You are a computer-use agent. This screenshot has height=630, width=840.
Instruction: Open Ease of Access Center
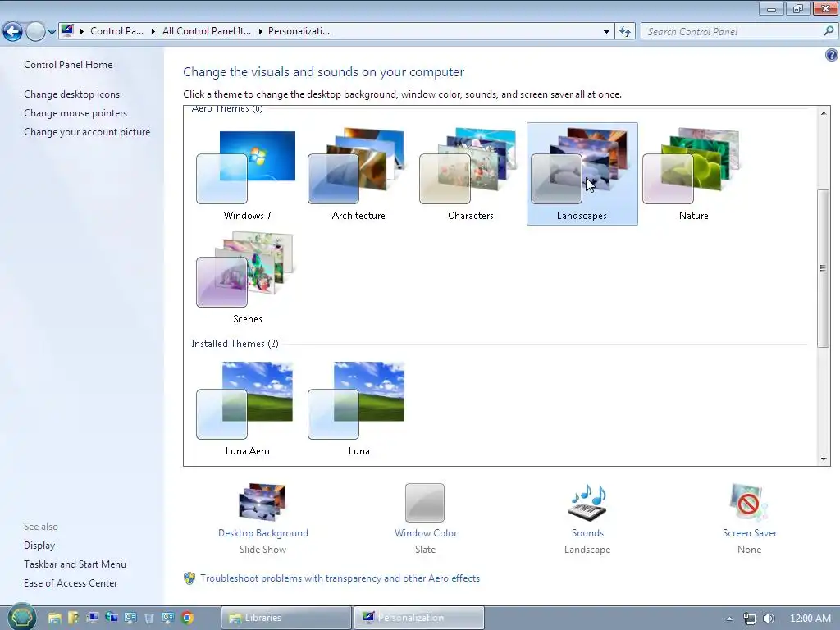(x=71, y=583)
